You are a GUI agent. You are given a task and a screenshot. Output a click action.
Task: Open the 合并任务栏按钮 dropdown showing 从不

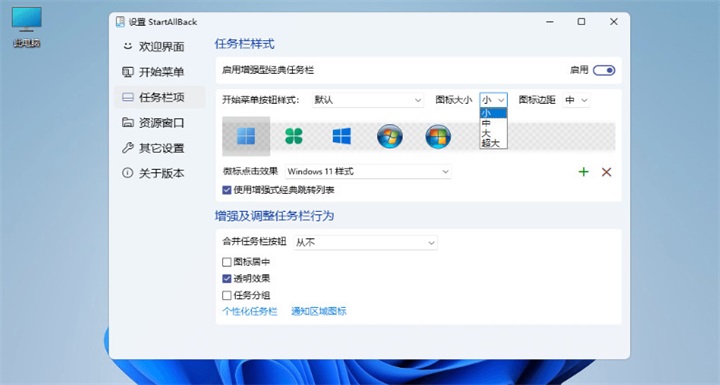pos(366,242)
